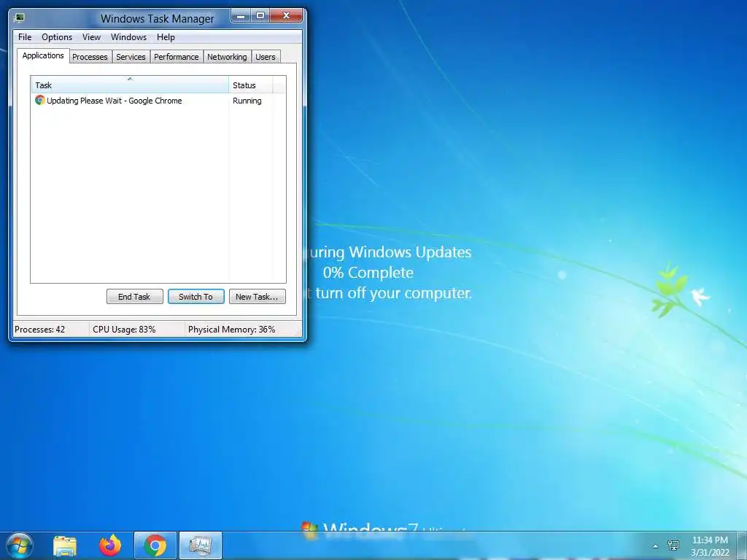
Task: Click the New Task... button
Action: pyautogui.click(x=258, y=296)
